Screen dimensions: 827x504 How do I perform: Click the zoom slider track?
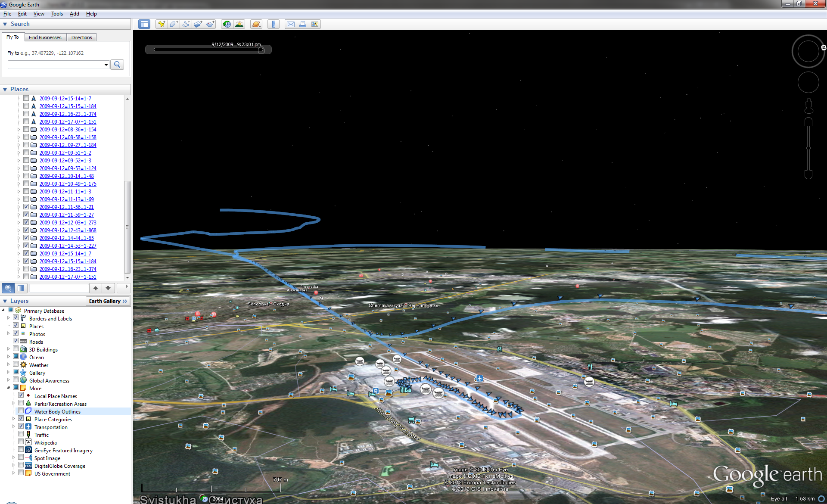point(808,148)
